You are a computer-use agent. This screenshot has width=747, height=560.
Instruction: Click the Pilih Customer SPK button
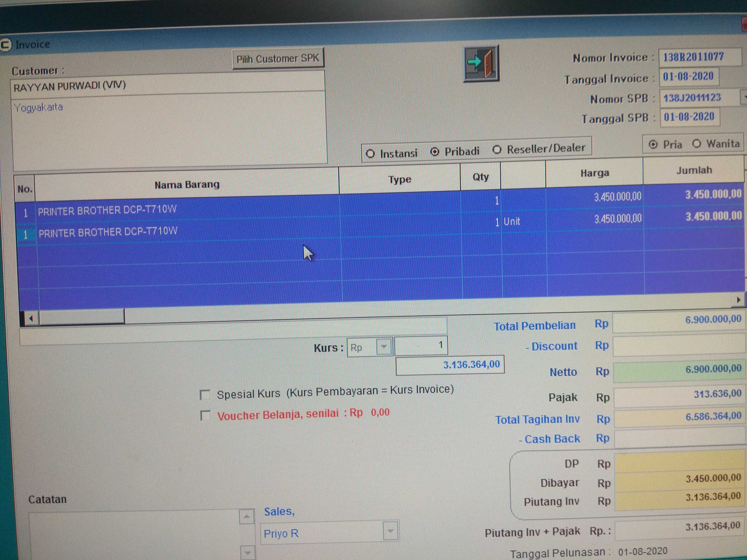[278, 59]
